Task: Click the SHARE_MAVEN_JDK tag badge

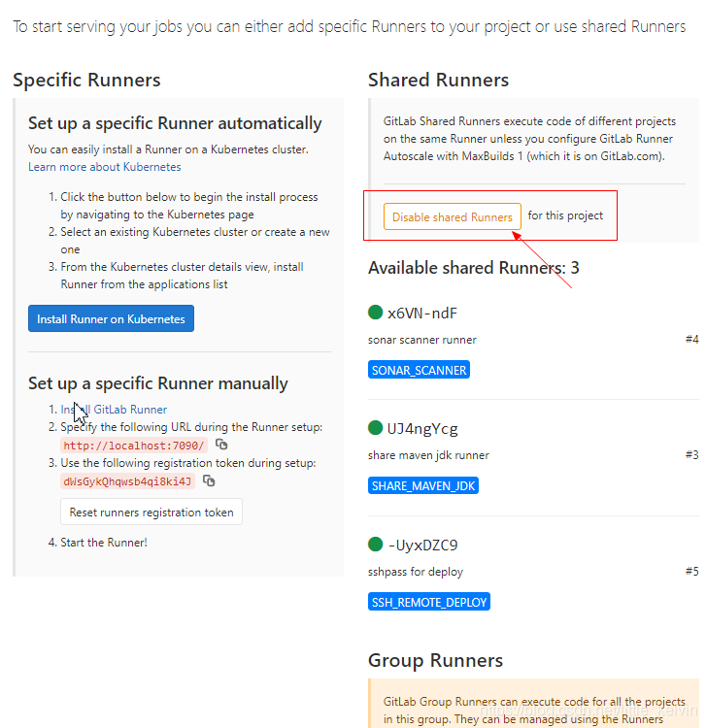Action: coord(423,485)
